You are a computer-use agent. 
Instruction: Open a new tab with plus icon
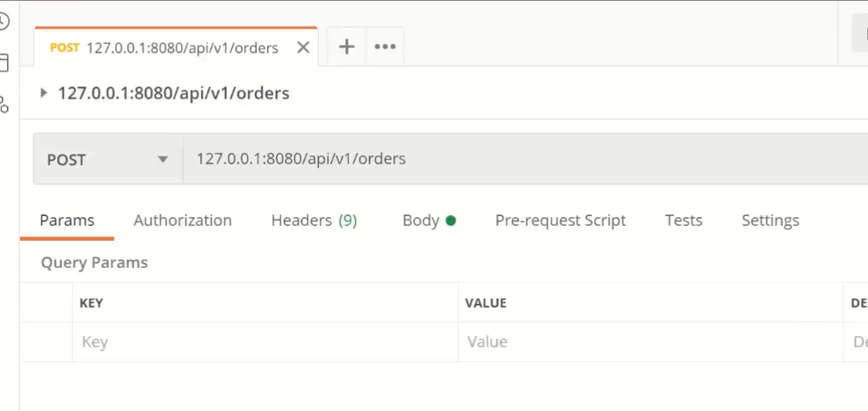(346, 47)
